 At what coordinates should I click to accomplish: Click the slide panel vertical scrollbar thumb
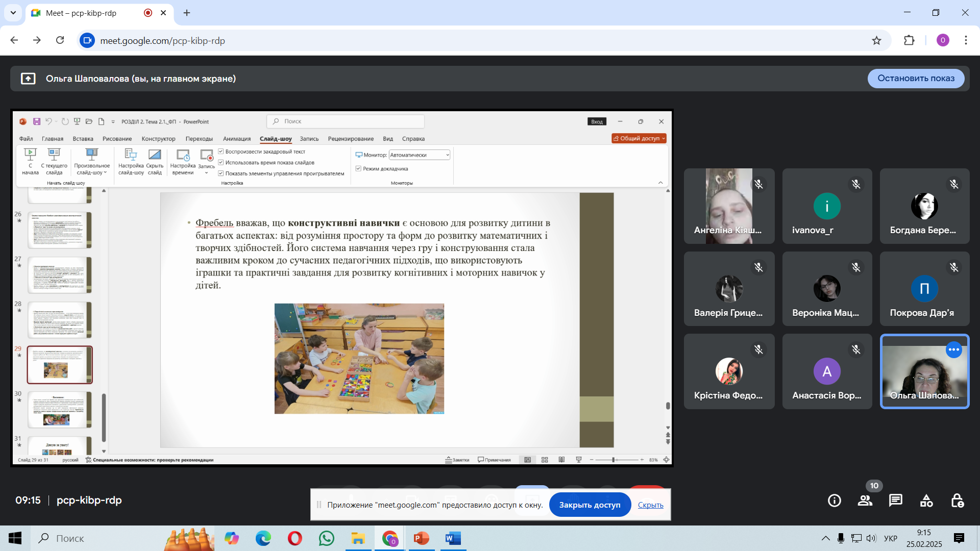pyautogui.click(x=104, y=417)
